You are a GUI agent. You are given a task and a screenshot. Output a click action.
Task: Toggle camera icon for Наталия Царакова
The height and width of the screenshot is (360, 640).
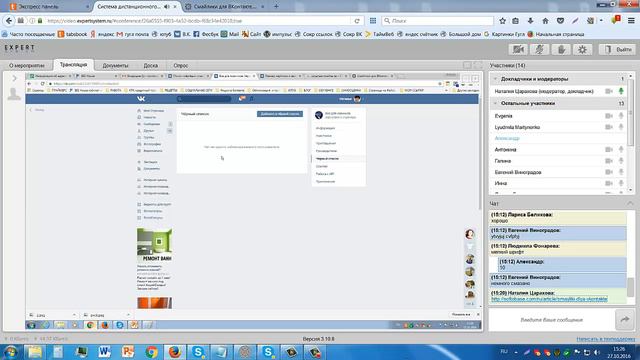[x=609, y=91]
